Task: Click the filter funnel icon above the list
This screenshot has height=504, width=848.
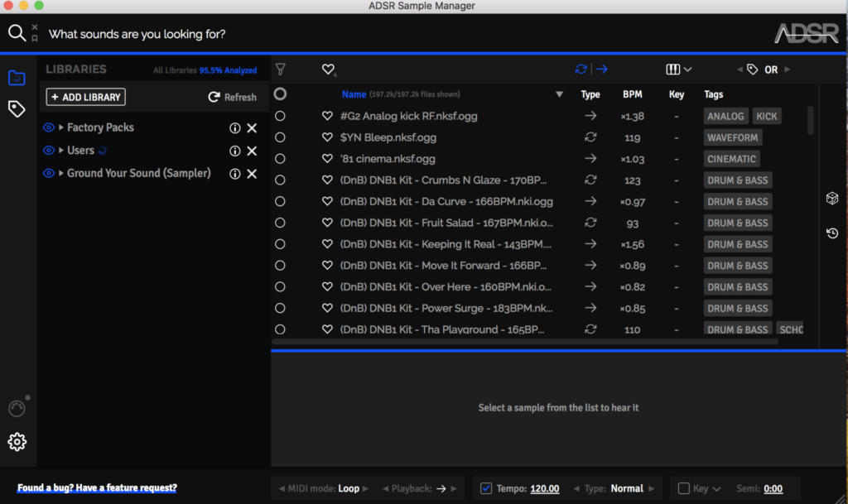Action: 281,70
